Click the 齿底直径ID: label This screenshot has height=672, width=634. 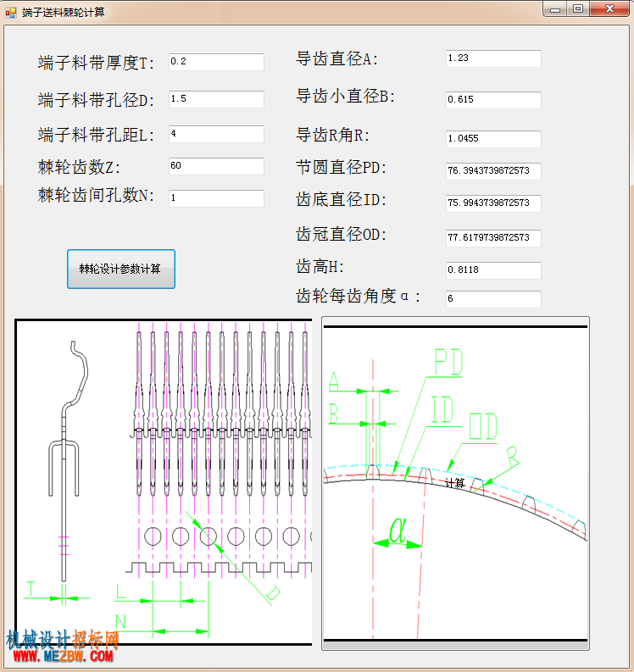pos(342,199)
